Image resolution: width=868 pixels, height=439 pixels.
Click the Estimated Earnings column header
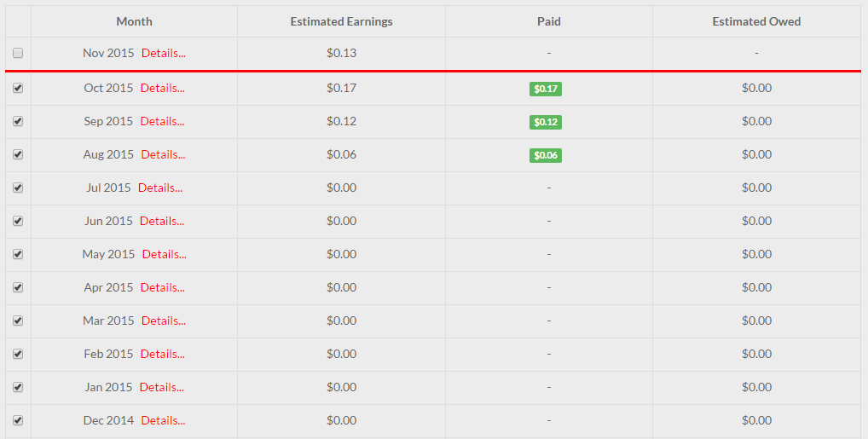click(341, 21)
